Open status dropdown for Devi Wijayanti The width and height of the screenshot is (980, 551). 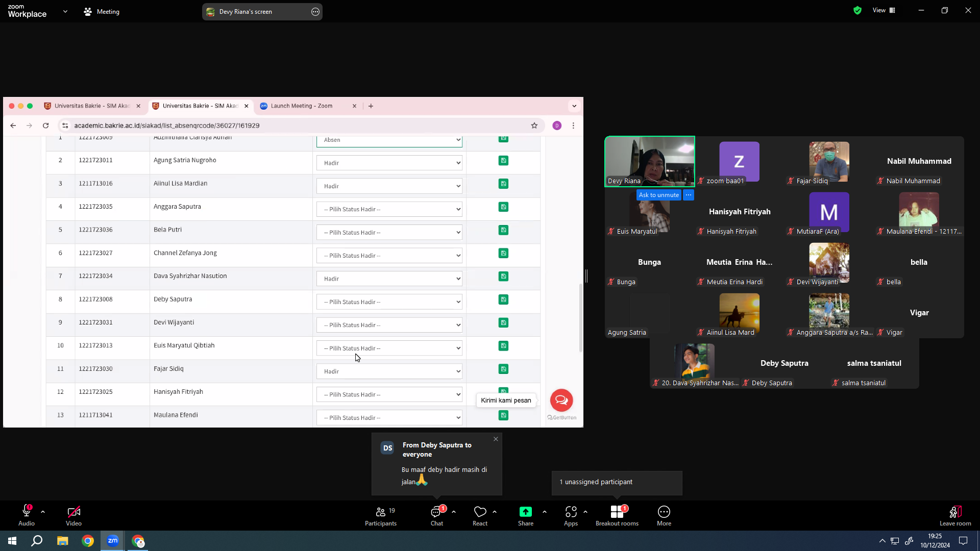click(x=389, y=325)
